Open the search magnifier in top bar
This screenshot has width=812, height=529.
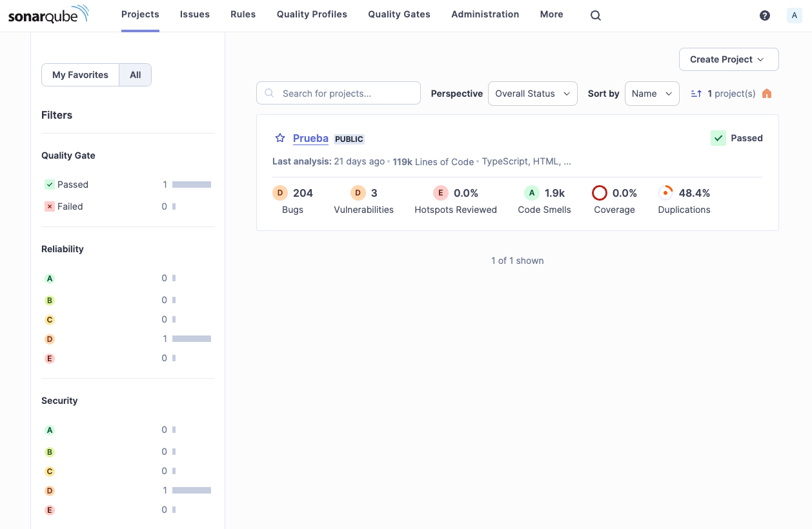[596, 15]
